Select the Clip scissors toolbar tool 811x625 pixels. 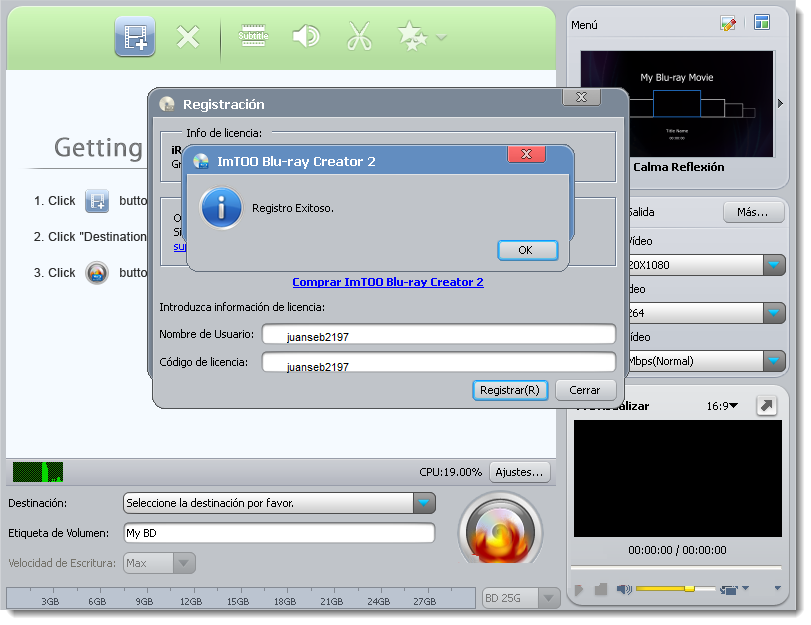point(359,36)
